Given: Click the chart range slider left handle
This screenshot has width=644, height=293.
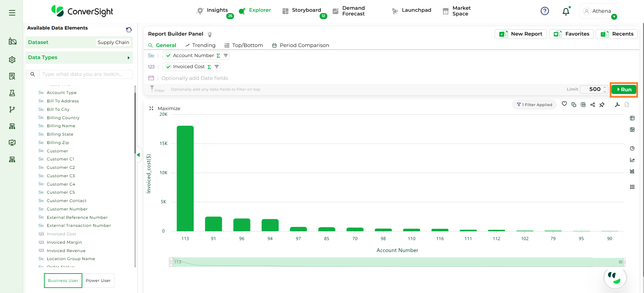Looking at the screenshot, I should tap(171, 262).
